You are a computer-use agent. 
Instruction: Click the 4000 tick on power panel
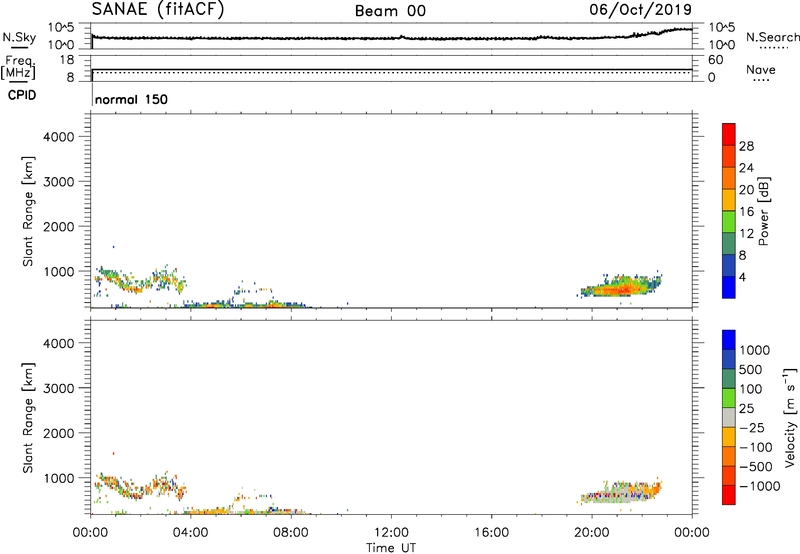point(59,137)
